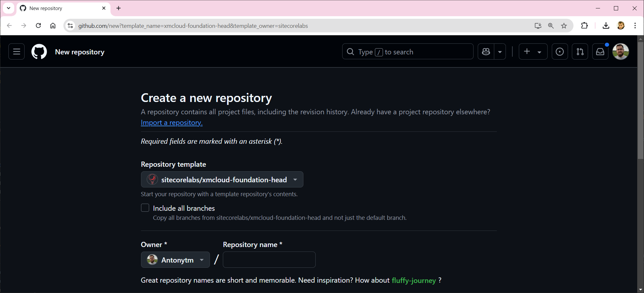The image size is (644, 293).
Task: Open the issues icon in the header
Action: coord(560,51)
